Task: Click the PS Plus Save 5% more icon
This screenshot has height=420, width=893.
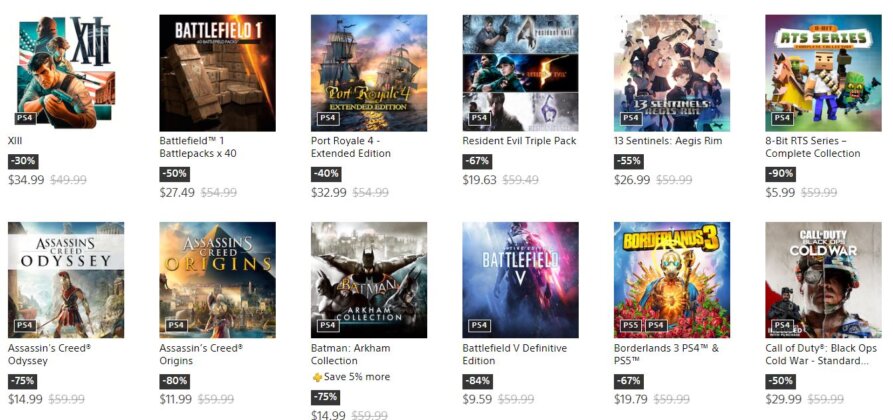Action: (x=317, y=377)
